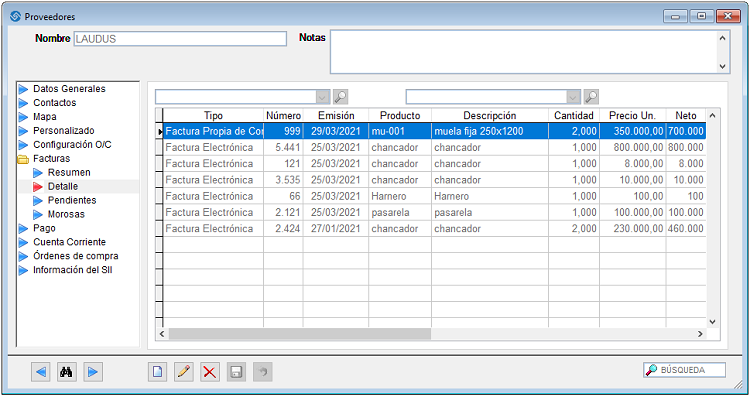Open Cuenta Corriente section
This screenshot has width=750, height=397.
(x=69, y=242)
